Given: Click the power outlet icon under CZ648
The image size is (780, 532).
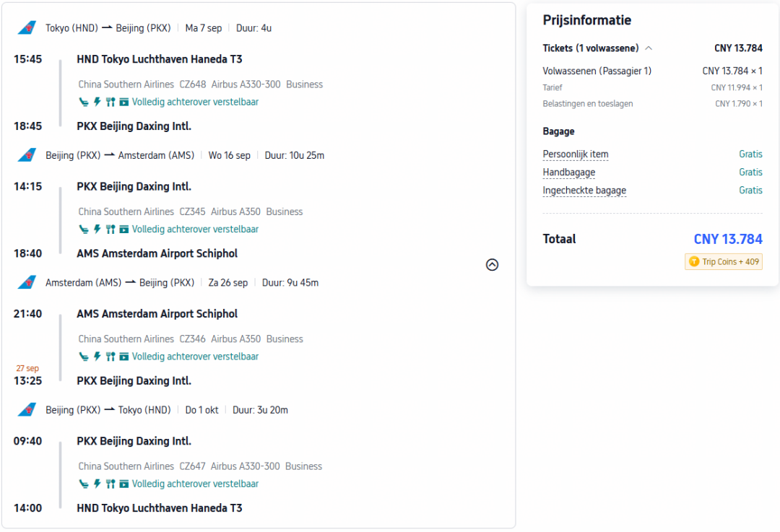Looking at the screenshot, I should tap(97, 102).
